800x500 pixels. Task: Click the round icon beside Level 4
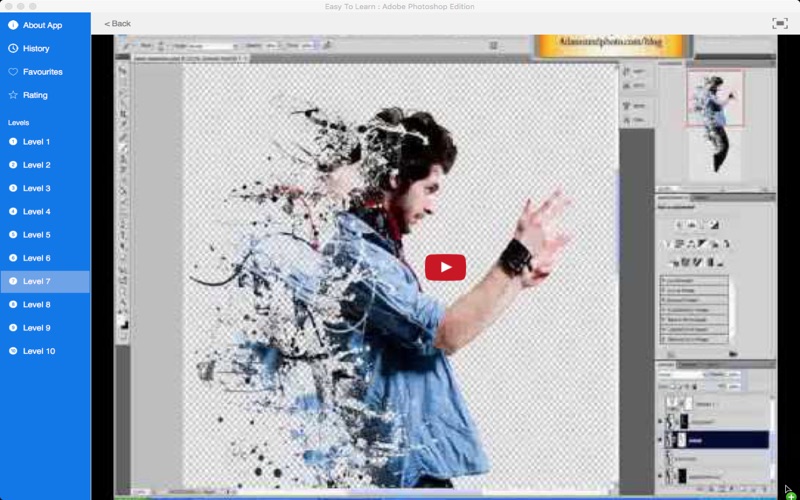click(x=13, y=212)
